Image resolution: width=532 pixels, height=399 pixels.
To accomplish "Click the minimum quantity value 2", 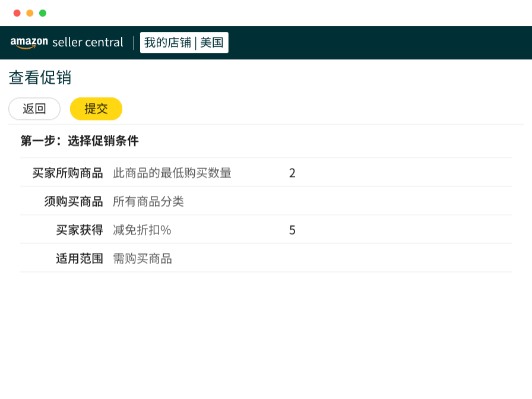I will coord(292,173).
